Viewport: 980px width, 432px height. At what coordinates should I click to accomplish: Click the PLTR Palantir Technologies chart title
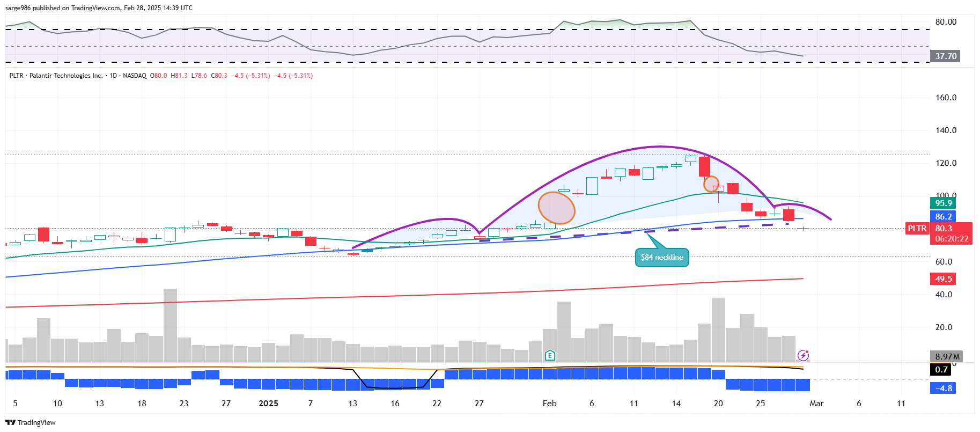pos(56,76)
